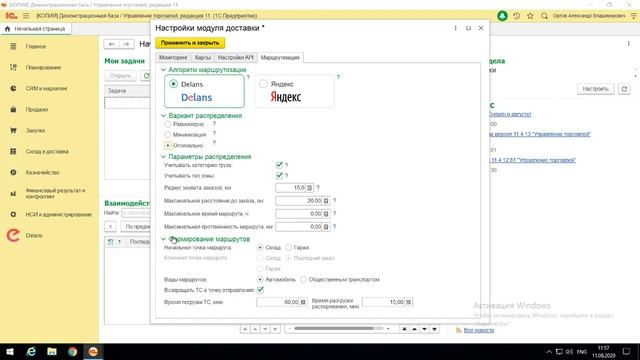Collapse Алгоритм маршрутизации section
The height and width of the screenshot is (360, 640).
pos(163,70)
